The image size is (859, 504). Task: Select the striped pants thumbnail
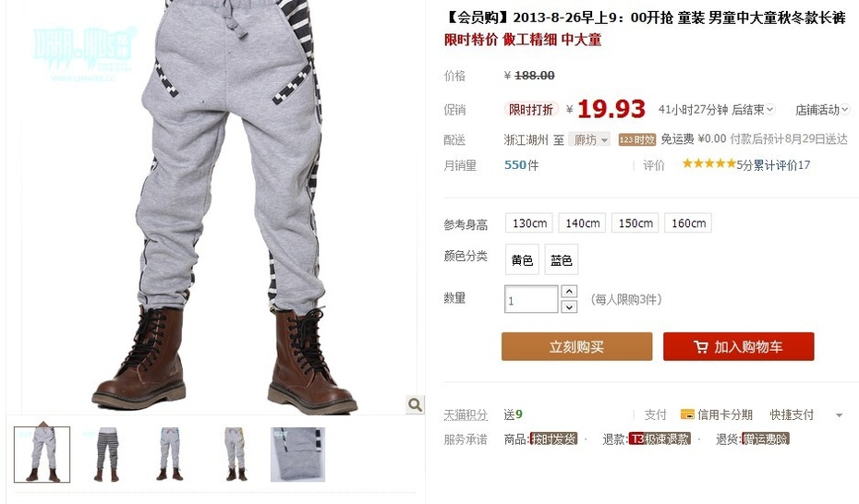106,454
